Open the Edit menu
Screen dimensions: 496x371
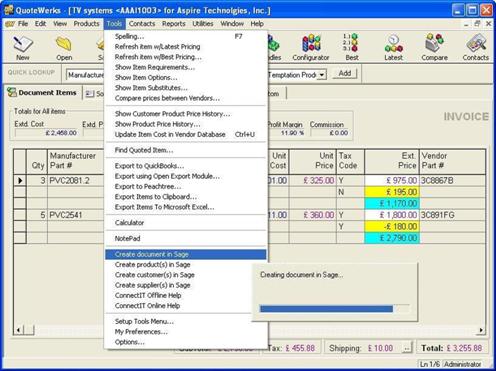pos(40,24)
